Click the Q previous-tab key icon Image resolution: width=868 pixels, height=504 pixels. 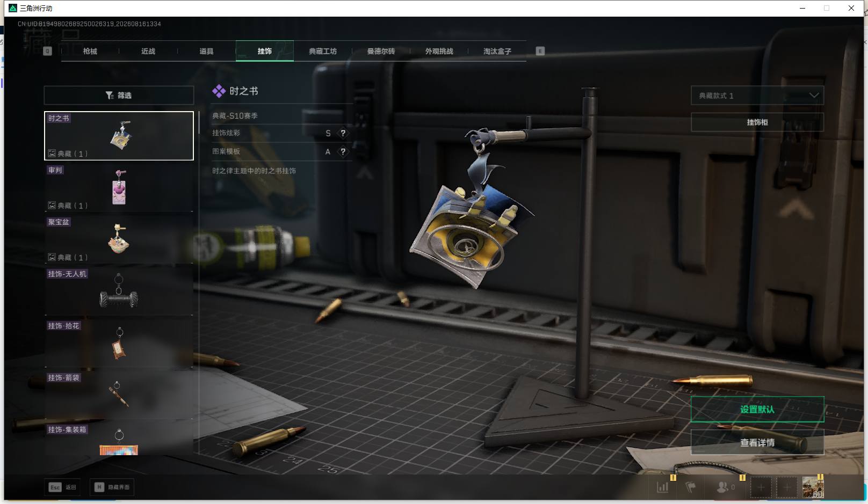coord(47,51)
